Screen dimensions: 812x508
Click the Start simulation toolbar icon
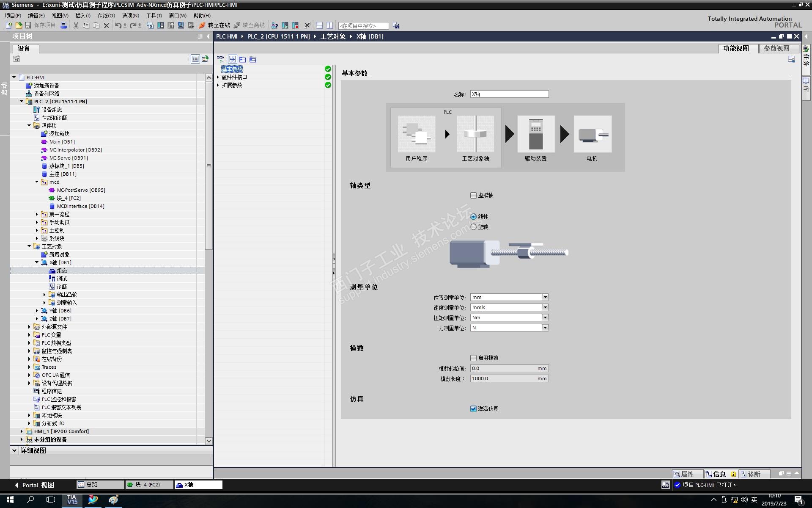point(181,25)
